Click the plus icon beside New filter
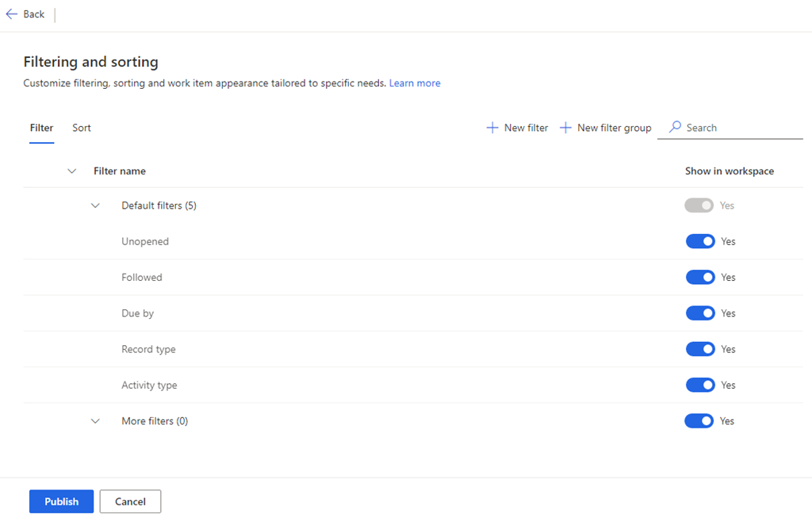The image size is (812, 522). (x=492, y=128)
